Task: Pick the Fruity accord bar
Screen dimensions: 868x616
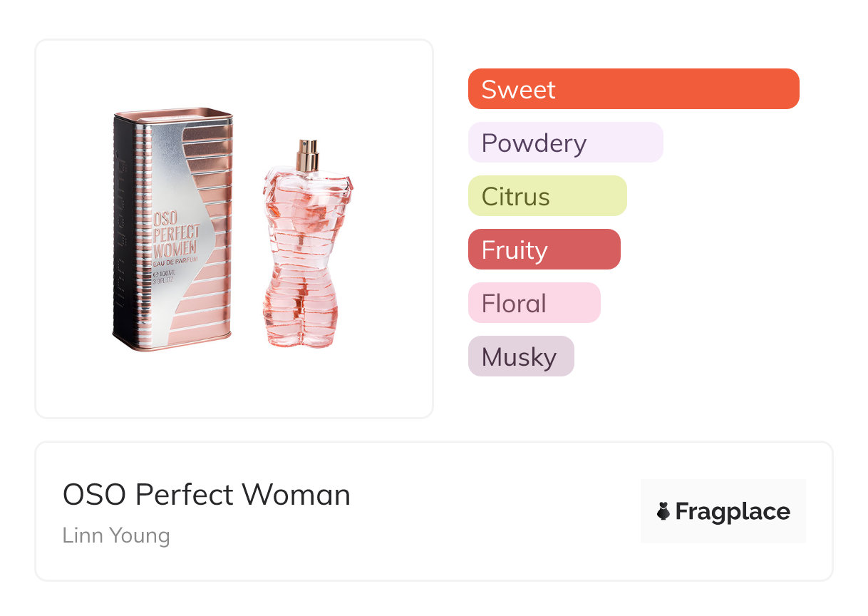Action: click(544, 250)
